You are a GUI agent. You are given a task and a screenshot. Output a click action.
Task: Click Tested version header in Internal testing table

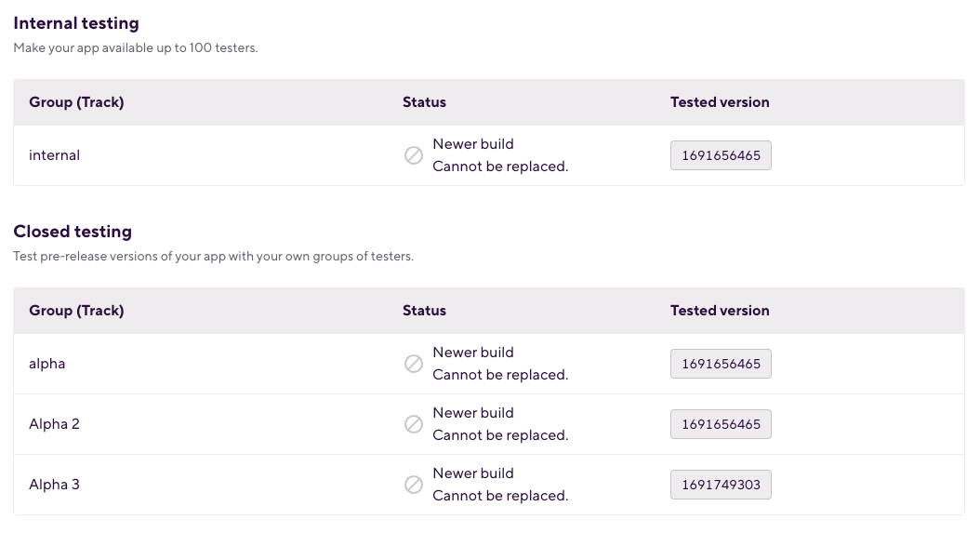click(720, 102)
